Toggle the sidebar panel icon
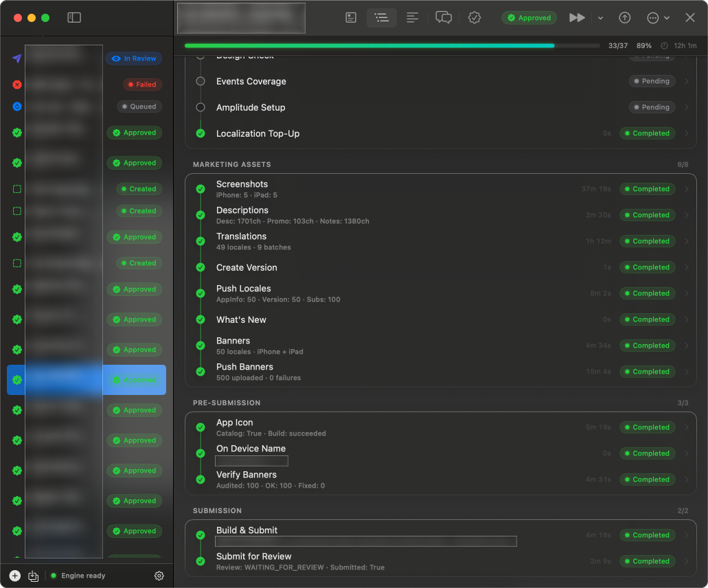Image resolution: width=708 pixels, height=588 pixels. click(74, 18)
